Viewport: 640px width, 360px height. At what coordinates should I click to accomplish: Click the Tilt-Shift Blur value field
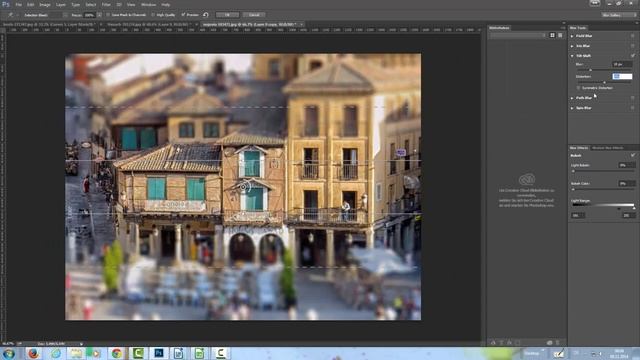[x=622, y=64]
